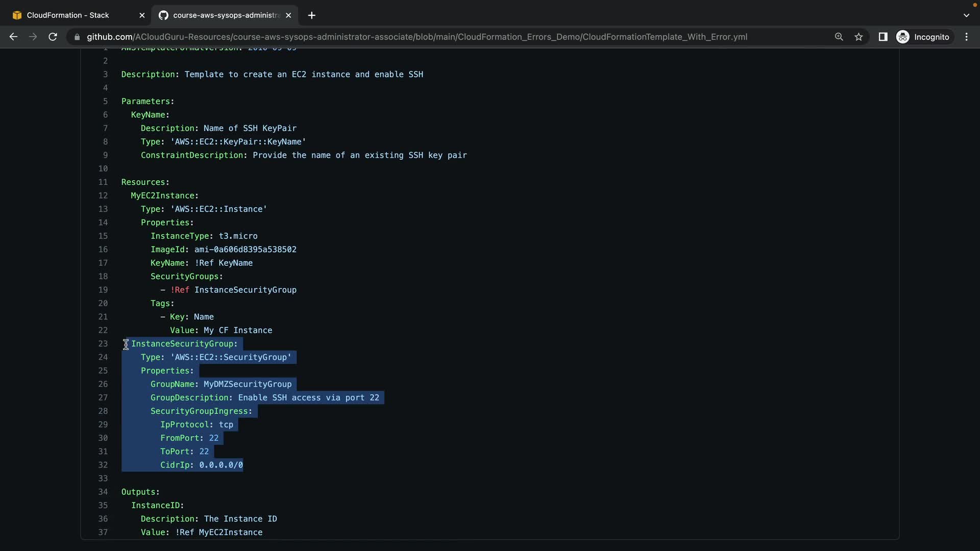Viewport: 980px width, 551px height.
Task: Open a new browser tab
Action: point(311,15)
